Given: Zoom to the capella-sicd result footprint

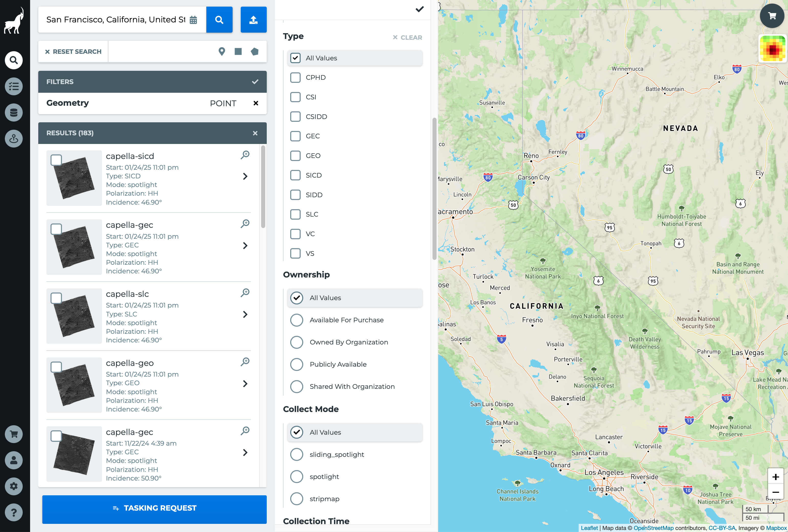Looking at the screenshot, I should [245, 155].
